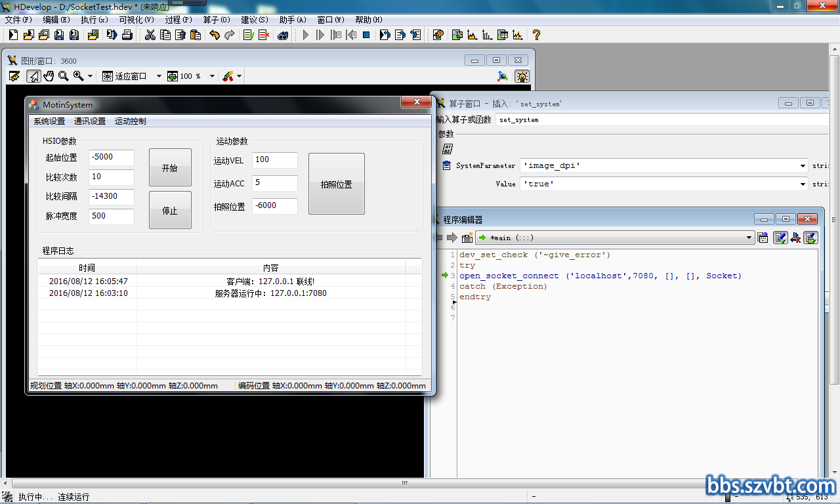Click the parameter icon in operator window
The width and height of the screenshot is (840, 504).
(x=447, y=149)
